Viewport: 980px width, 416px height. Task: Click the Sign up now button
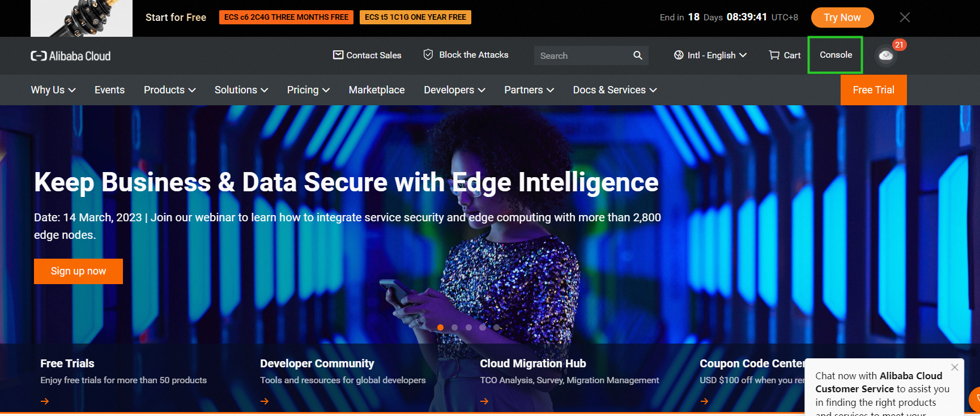(78, 271)
